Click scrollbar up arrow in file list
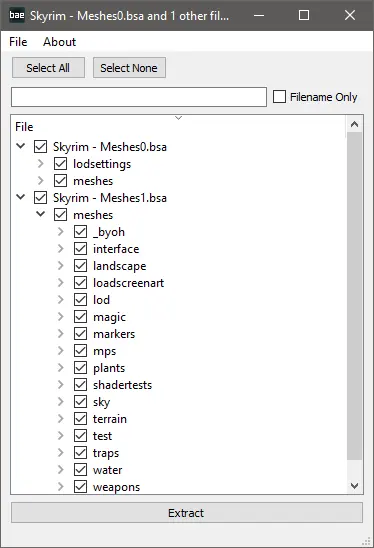The image size is (374, 548). (x=354, y=124)
